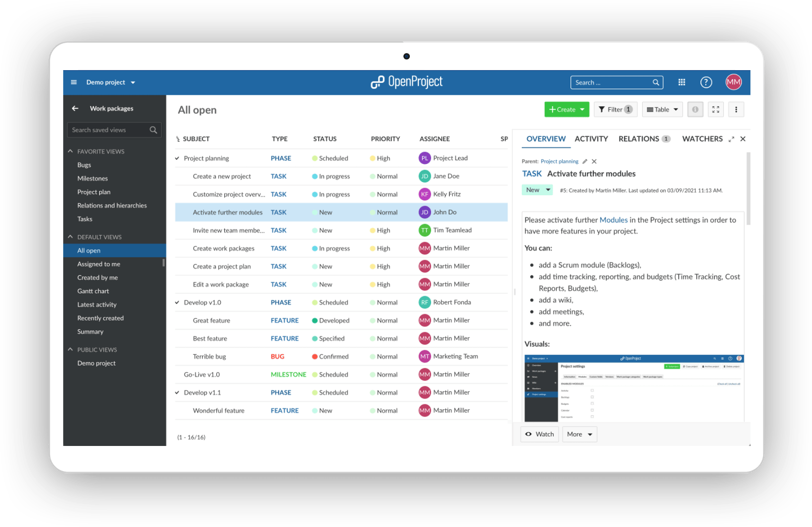
Task: Open the MM user avatar menu
Action: click(733, 82)
